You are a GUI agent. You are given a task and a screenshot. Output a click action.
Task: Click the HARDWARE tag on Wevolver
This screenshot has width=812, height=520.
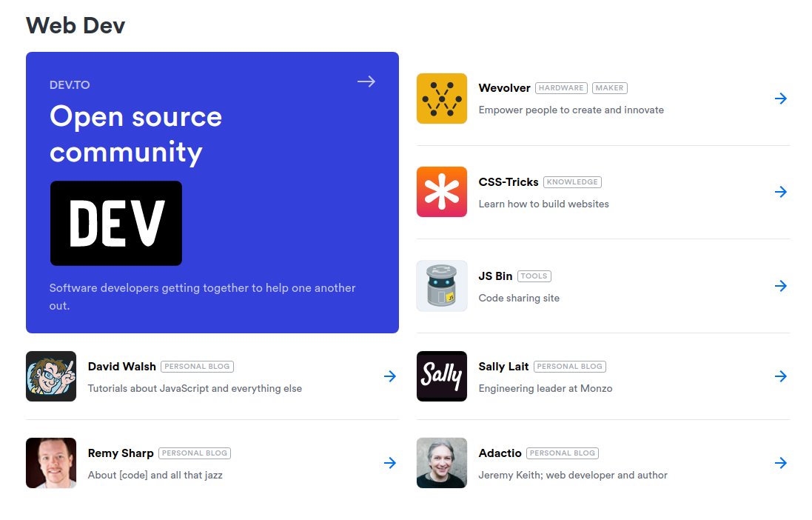pos(561,88)
